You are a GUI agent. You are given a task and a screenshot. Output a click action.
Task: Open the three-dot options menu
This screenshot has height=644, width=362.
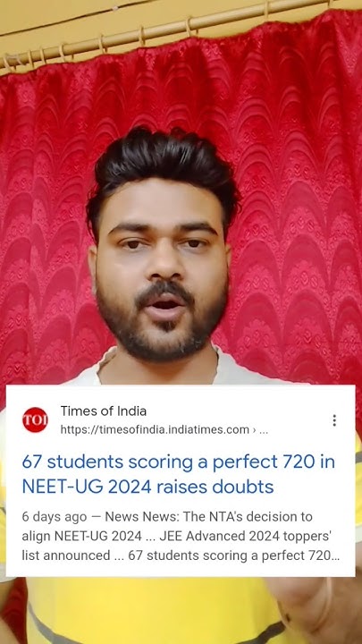(334, 420)
